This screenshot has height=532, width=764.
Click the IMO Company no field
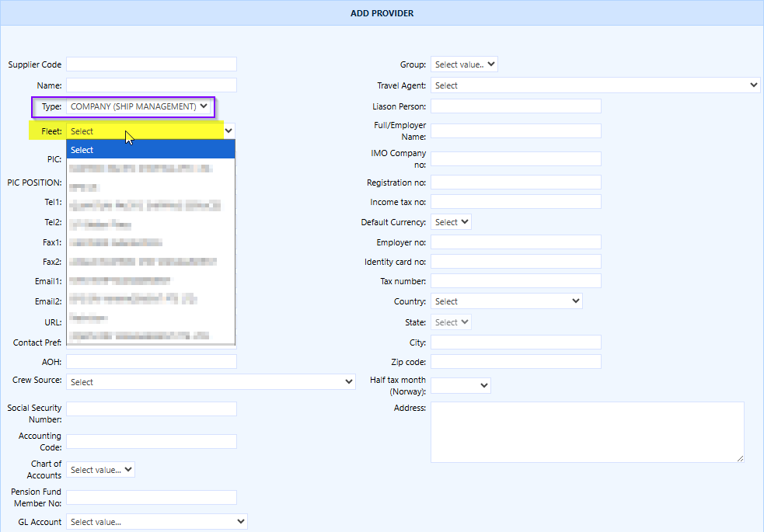(516, 158)
